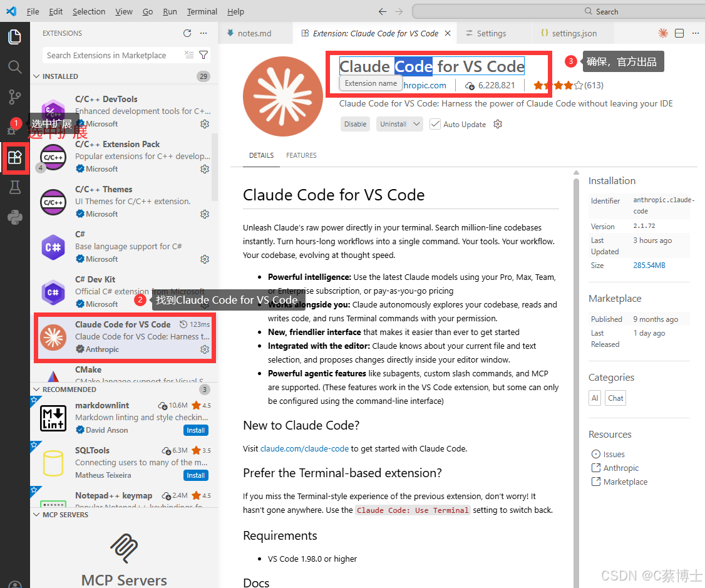Open the View menu
The width and height of the screenshot is (705, 588).
[x=124, y=12]
